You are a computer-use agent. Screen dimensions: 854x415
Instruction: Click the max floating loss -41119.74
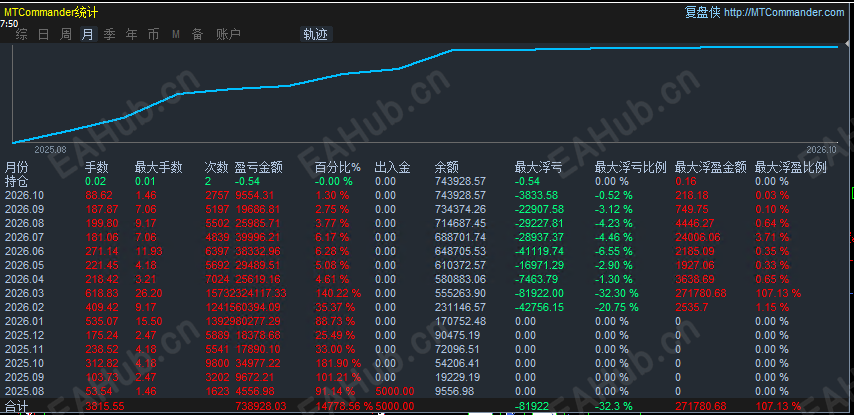click(539, 251)
